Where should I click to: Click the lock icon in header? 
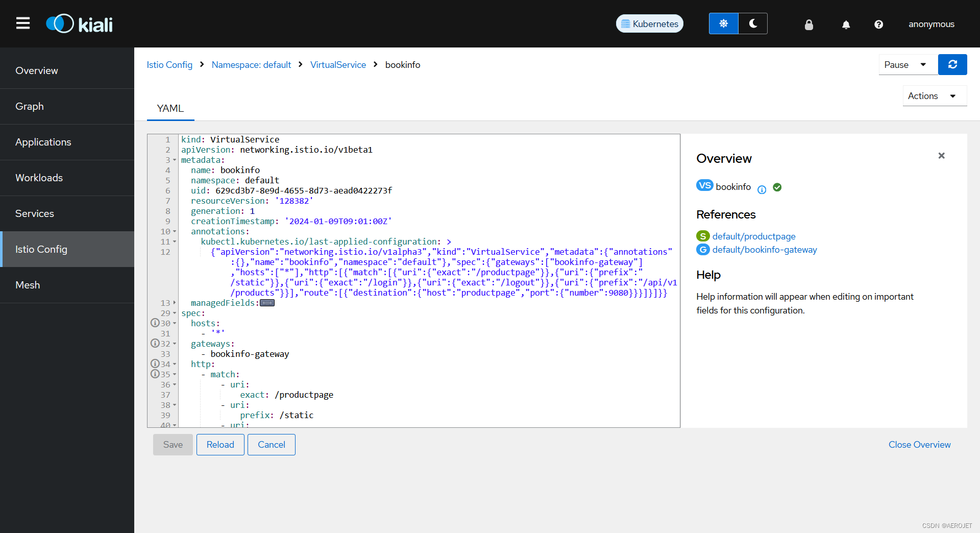809,25
